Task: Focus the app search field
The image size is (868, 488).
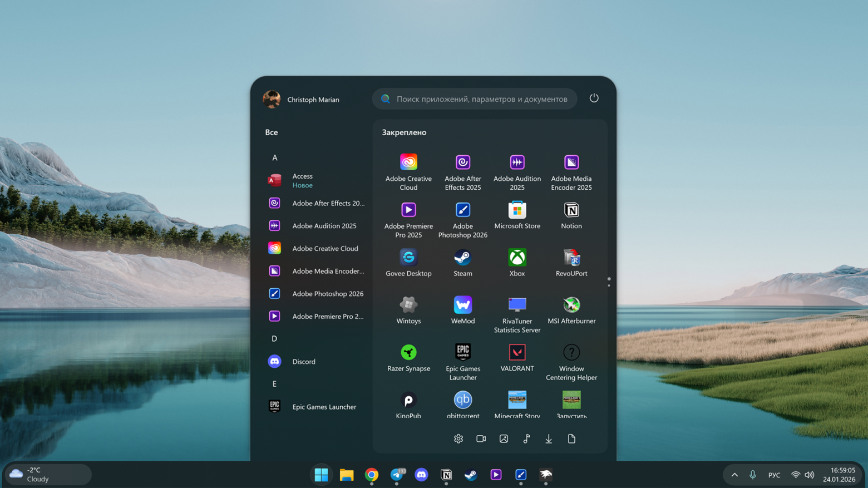Action: pos(475,99)
